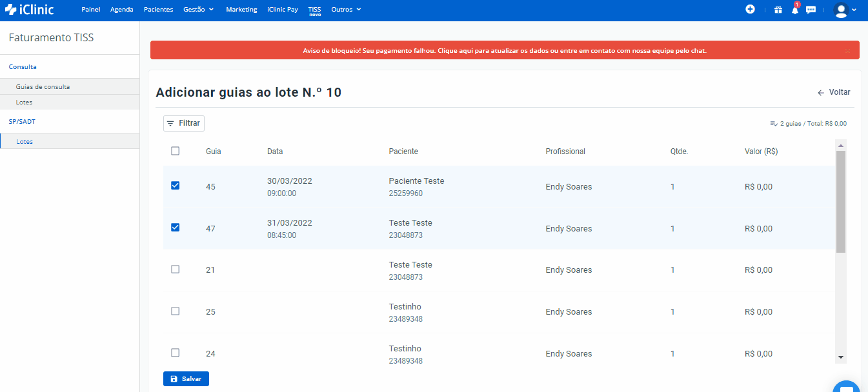Open the notifications bell
The height and width of the screenshot is (392, 868).
pyautogui.click(x=795, y=10)
